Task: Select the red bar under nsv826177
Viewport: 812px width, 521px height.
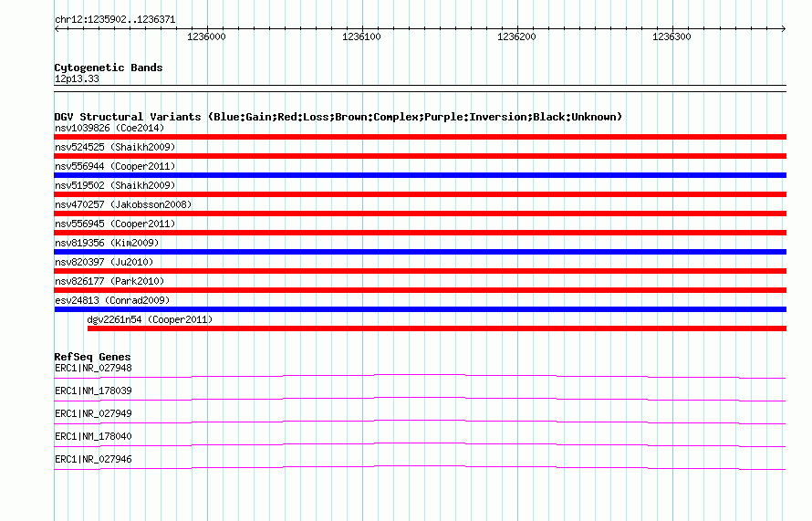Action: click(x=420, y=290)
